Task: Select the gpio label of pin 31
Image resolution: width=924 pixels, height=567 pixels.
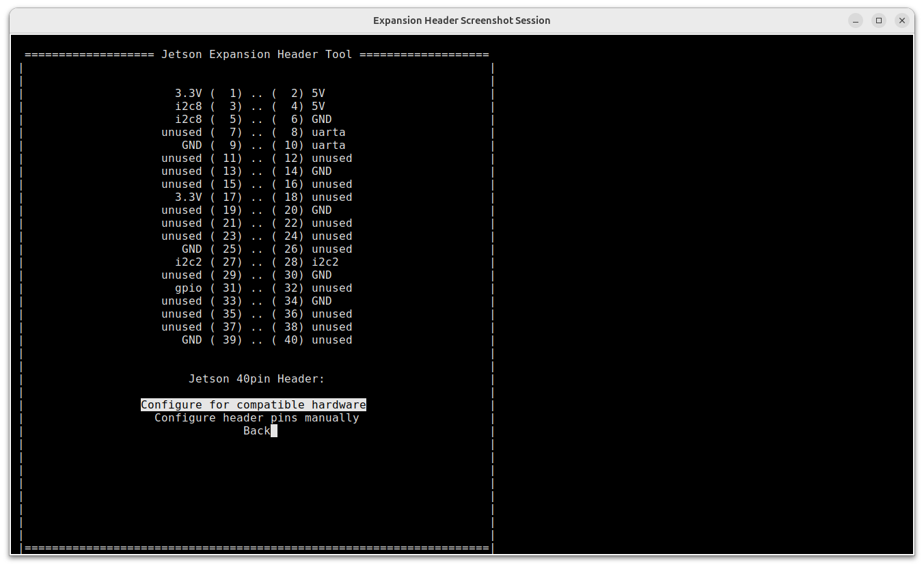Action: [x=189, y=288]
